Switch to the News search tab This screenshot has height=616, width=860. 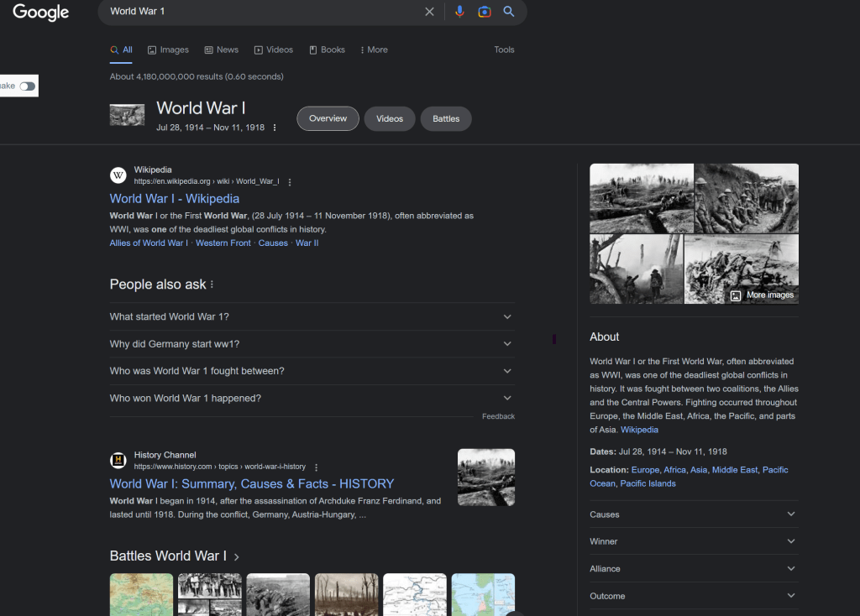tap(221, 50)
